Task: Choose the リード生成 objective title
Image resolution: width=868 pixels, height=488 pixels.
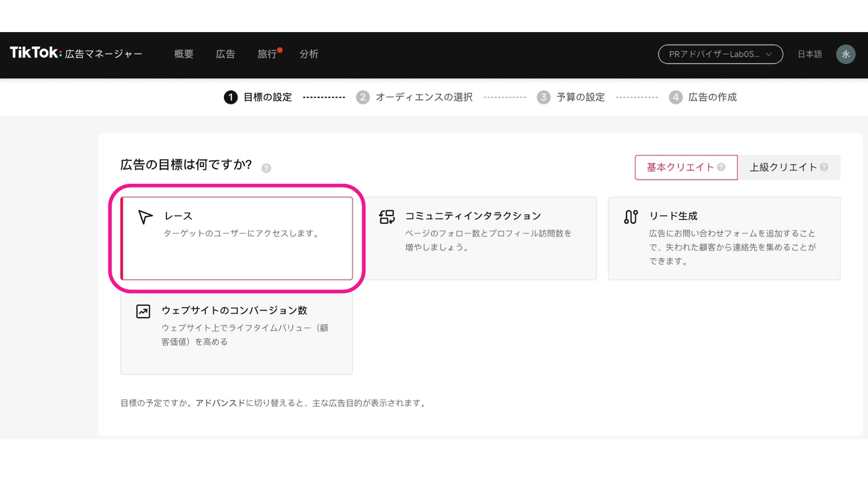Action: pos(673,216)
